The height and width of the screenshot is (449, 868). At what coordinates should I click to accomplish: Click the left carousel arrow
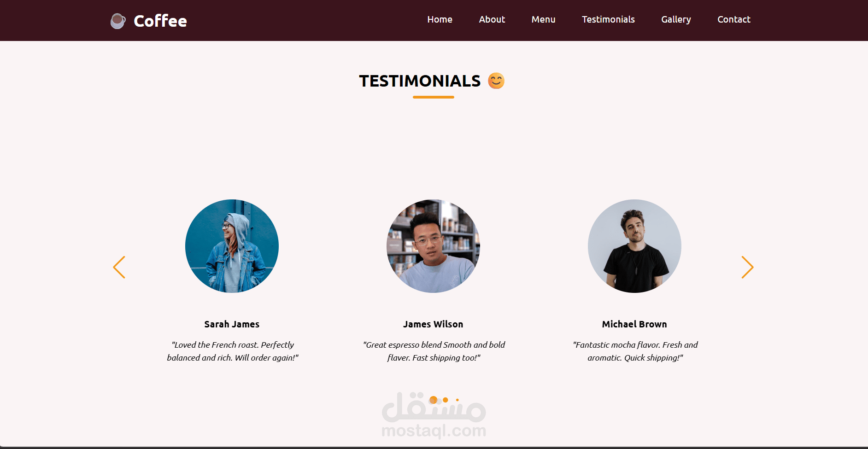pyautogui.click(x=119, y=267)
